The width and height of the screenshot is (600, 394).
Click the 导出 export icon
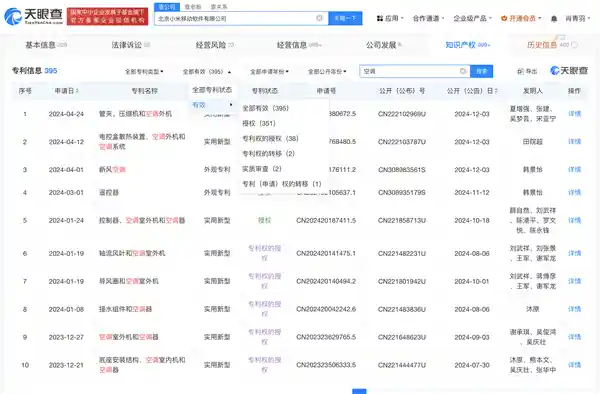tap(520, 71)
